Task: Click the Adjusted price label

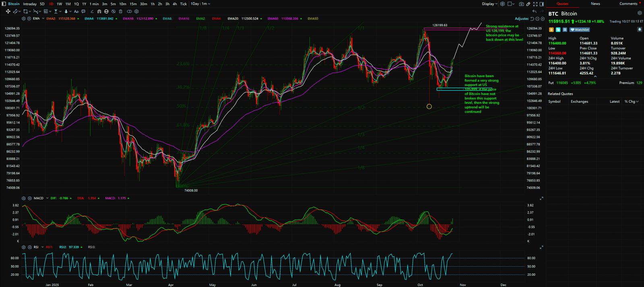Action: click(522, 19)
